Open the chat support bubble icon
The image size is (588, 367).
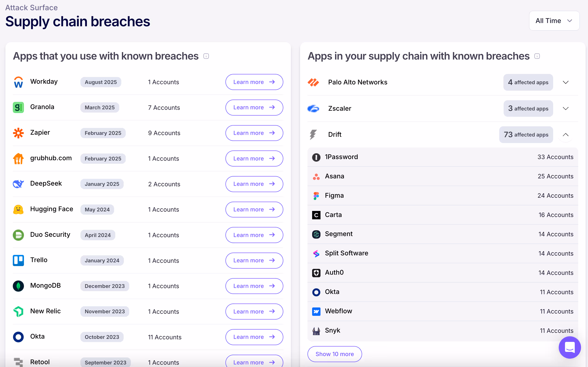569,347
